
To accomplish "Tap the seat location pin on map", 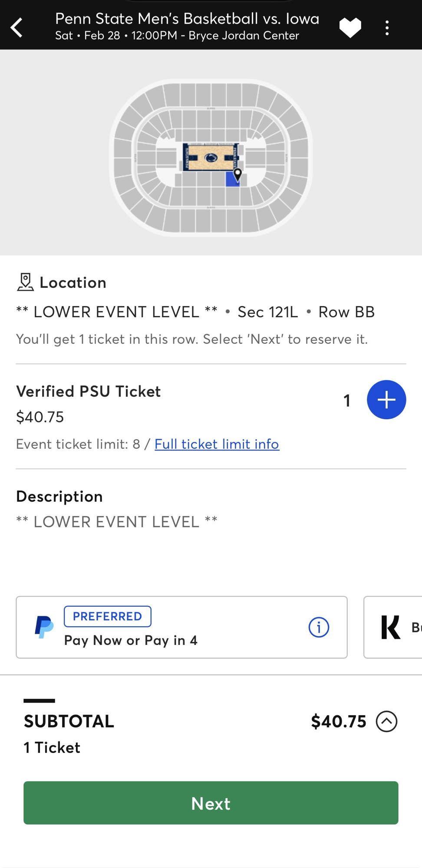I will click(x=237, y=174).
